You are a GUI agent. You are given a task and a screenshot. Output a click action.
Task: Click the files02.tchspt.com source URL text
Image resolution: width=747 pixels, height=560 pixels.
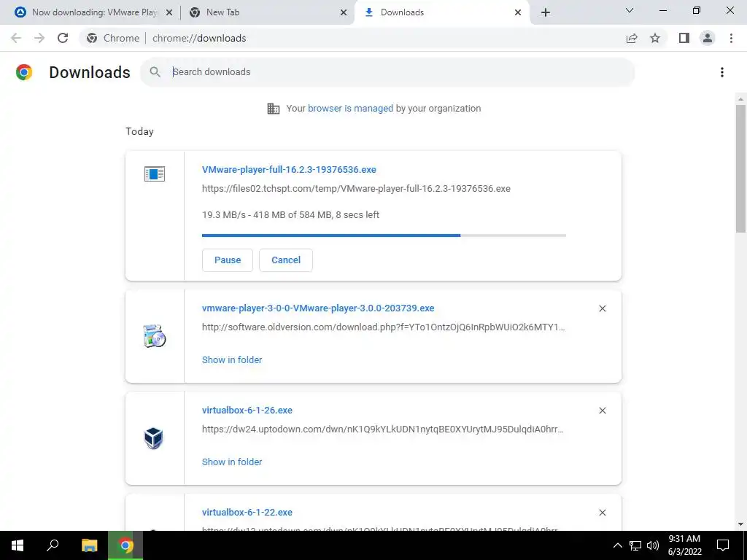[356, 189]
